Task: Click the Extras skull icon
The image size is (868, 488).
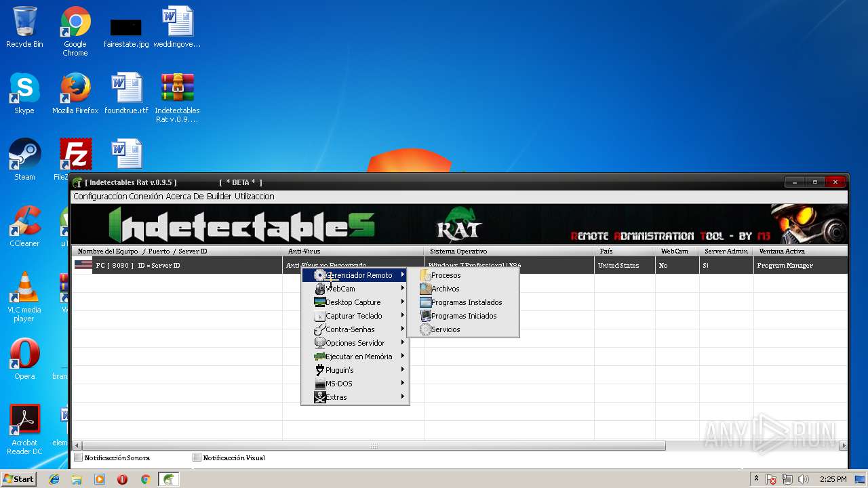Action: [x=320, y=397]
